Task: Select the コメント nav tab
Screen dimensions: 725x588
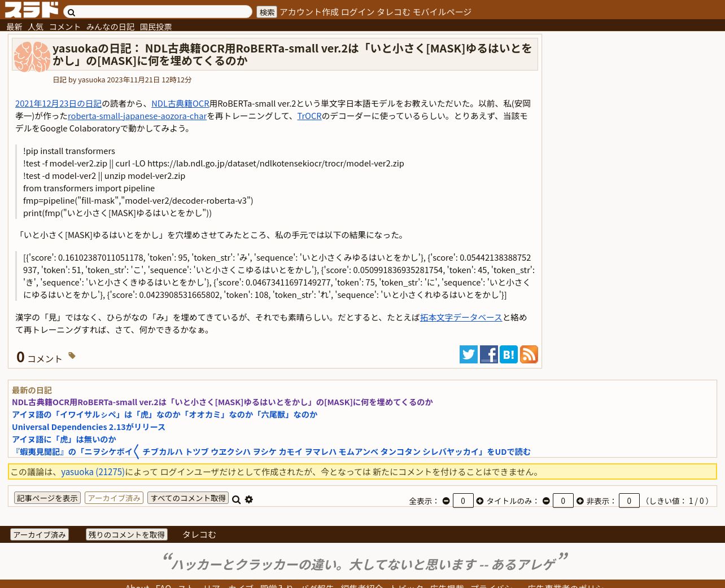Action: [x=65, y=27]
